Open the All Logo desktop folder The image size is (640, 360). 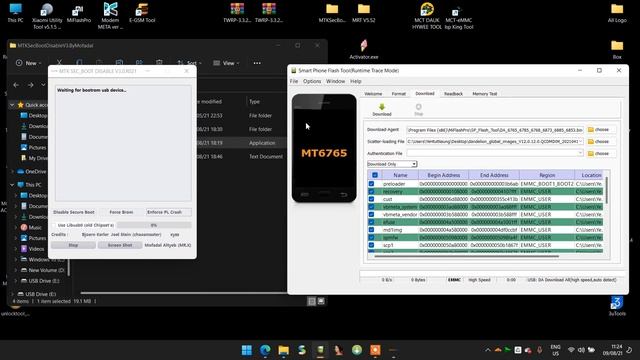tap(617, 13)
